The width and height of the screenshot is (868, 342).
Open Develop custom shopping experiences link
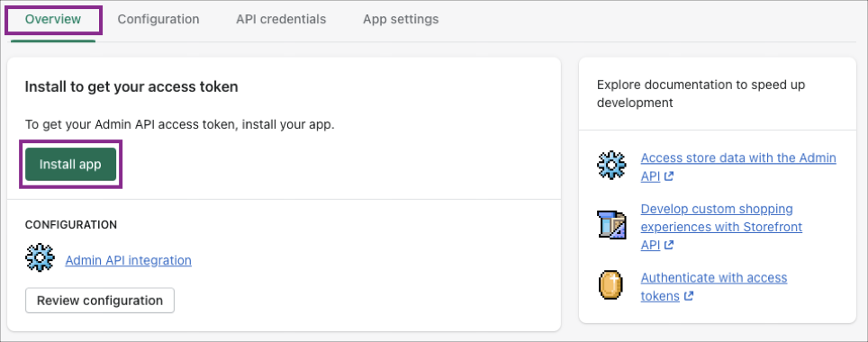[721, 227]
